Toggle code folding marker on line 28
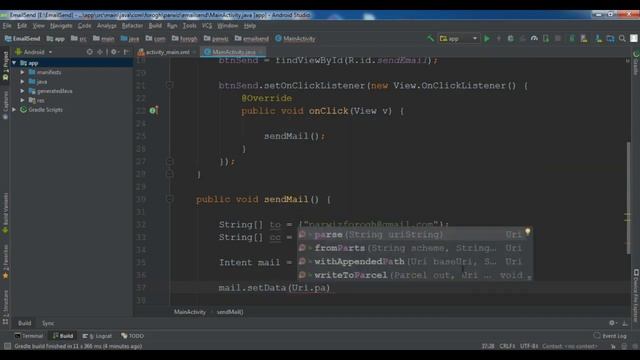The image size is (640, 360). [170, 174]
